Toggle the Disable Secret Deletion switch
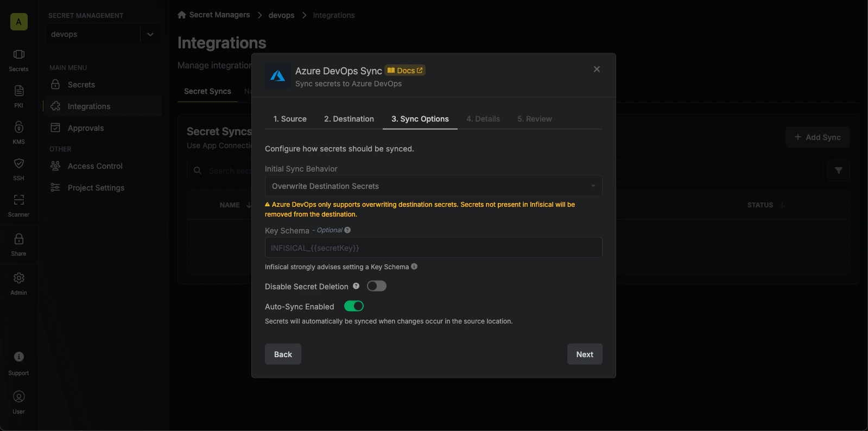 pos(377,286)
